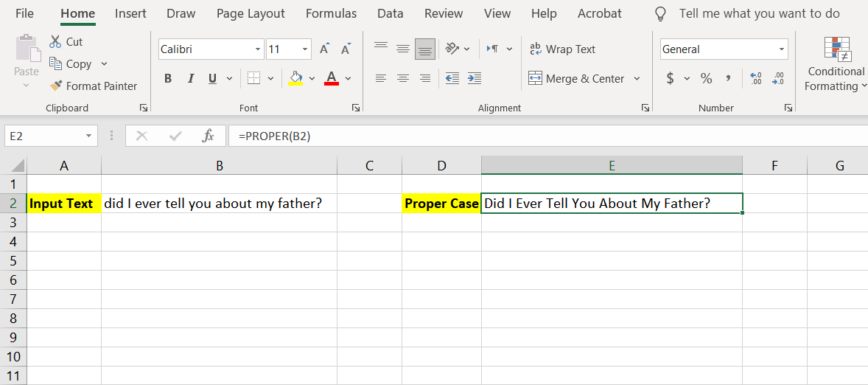Align text right

(425, 78)
